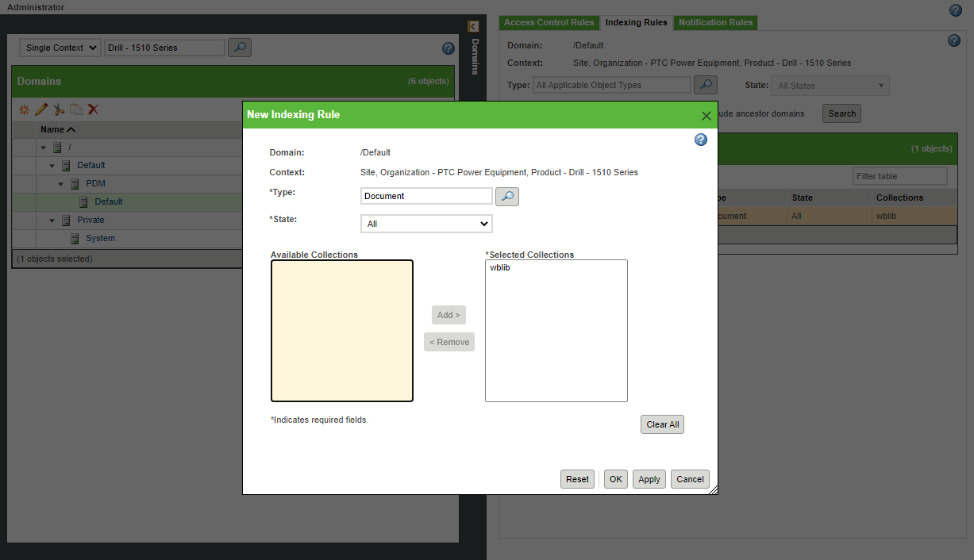Viewport: 974px width, 560px height.
Task: Open the help icon in Domains pane
Action: coord(449,48)
